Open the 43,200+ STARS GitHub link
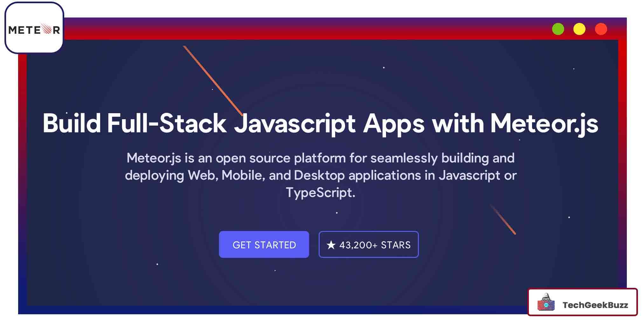This screenshot has width=644, height=320. [x=368, y=245]
